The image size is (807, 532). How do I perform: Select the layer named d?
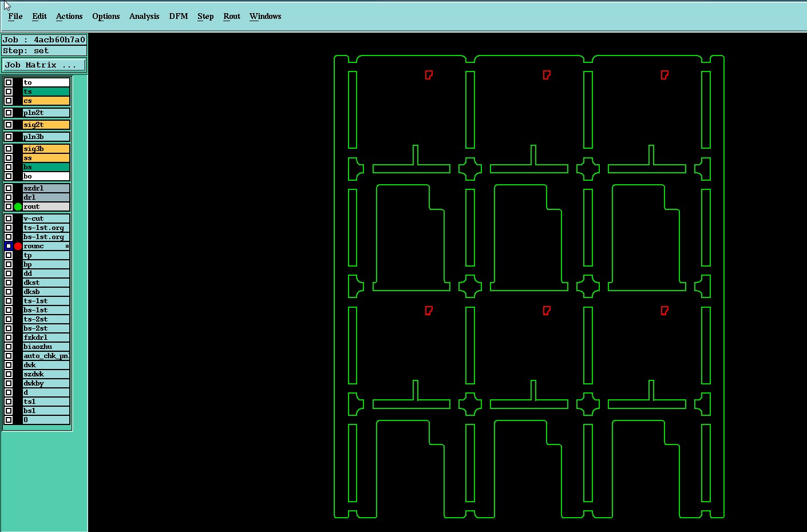[x=46, y=392]
